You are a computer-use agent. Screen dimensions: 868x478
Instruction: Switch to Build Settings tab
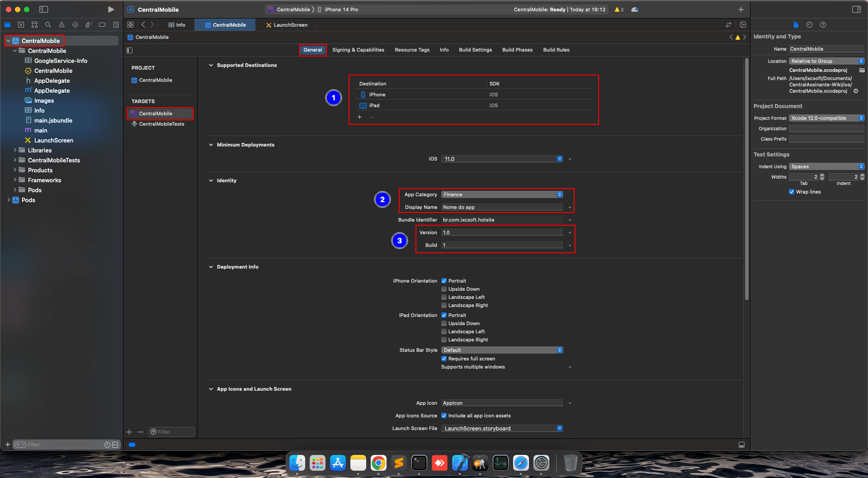pyautogui.click(x=475, y=50)
